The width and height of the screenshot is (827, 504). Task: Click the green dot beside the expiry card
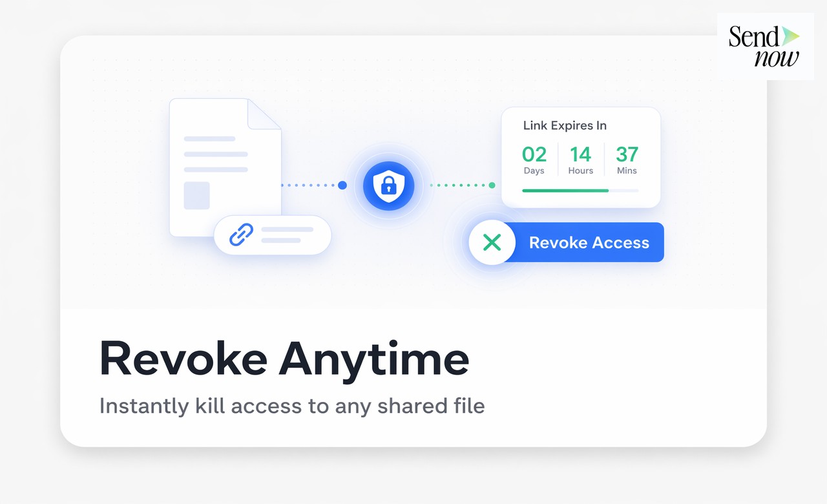[x=492, y=185]
